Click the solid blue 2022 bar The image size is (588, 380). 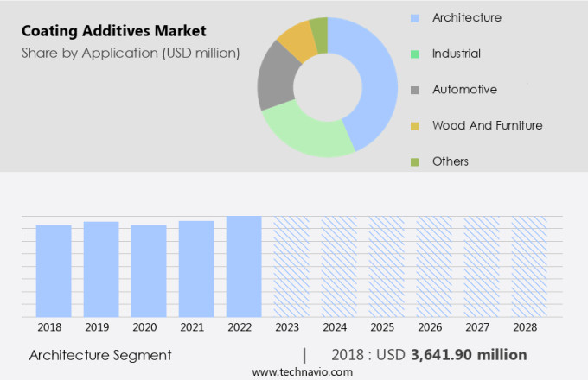[x=244, y=266]
